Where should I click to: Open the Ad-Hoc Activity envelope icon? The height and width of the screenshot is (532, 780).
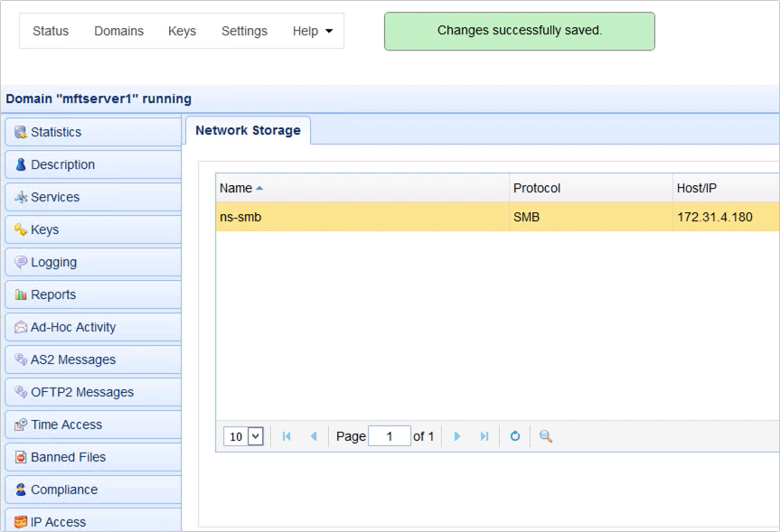point(20,327)
